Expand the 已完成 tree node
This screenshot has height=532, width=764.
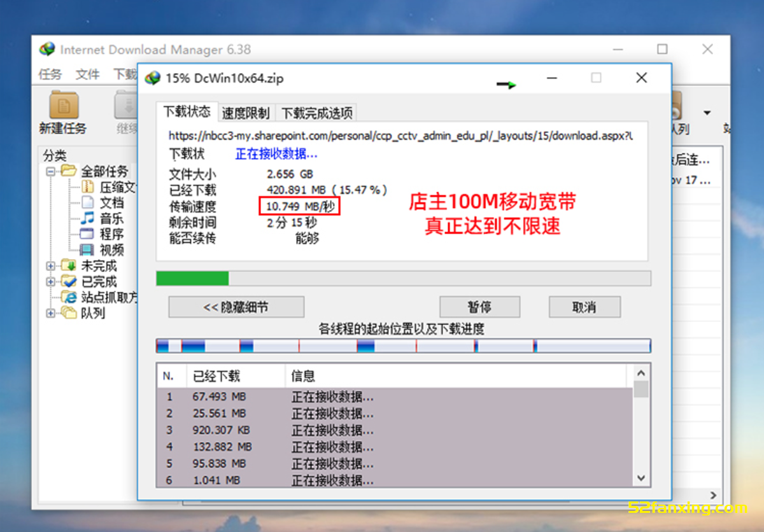tap(50, 281)
